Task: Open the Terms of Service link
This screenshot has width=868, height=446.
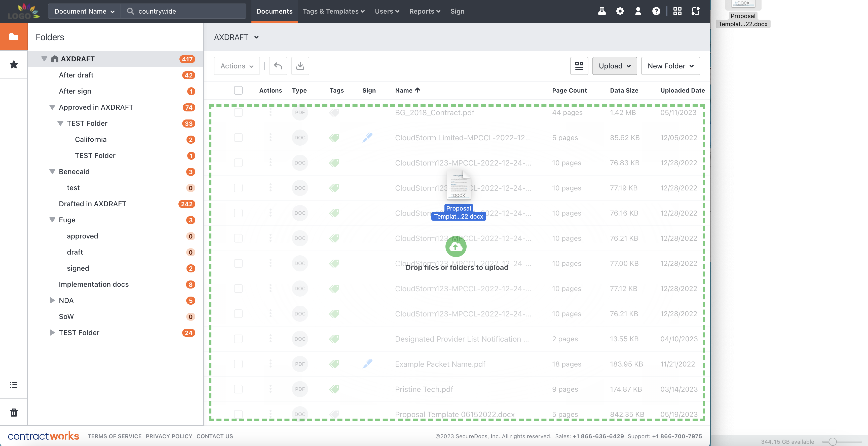Action: (115, 436)
